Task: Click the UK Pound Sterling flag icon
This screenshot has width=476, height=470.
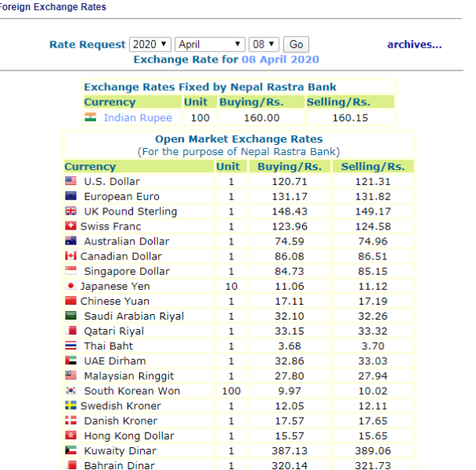Action: (x=70, y=211)
